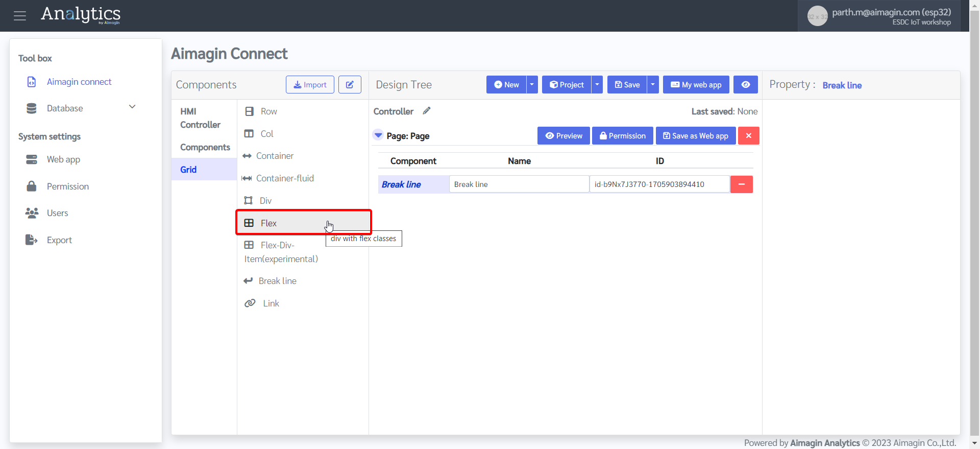Select the Components category tab

point(205,147)
